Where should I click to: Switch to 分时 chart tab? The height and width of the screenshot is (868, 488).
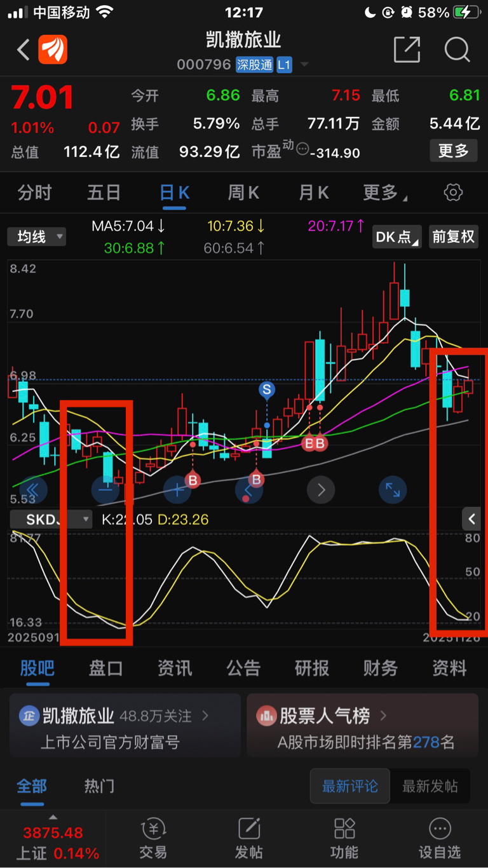pyautogui.click(x=34, y=193)
